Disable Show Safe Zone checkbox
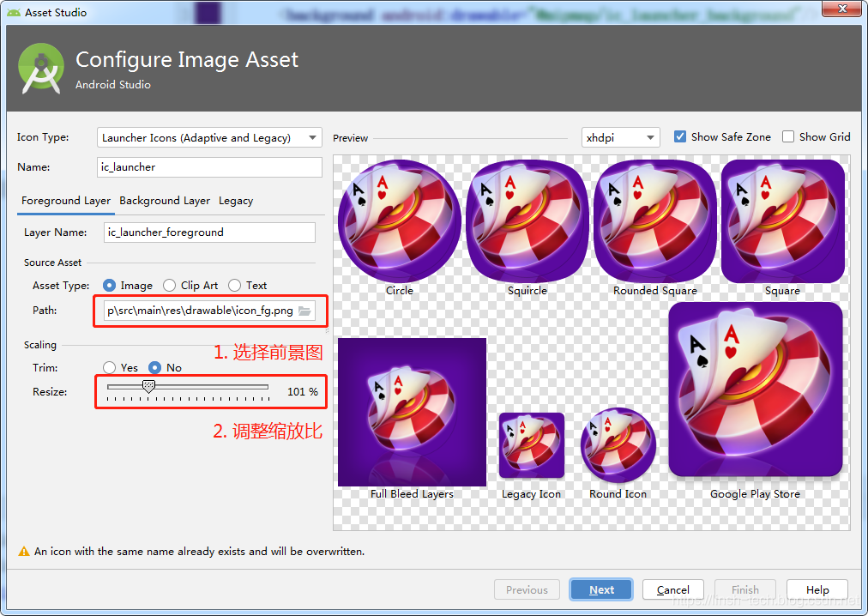Viewport: 868px width, 616px height. pyautogui.click(x=680, y=136)
